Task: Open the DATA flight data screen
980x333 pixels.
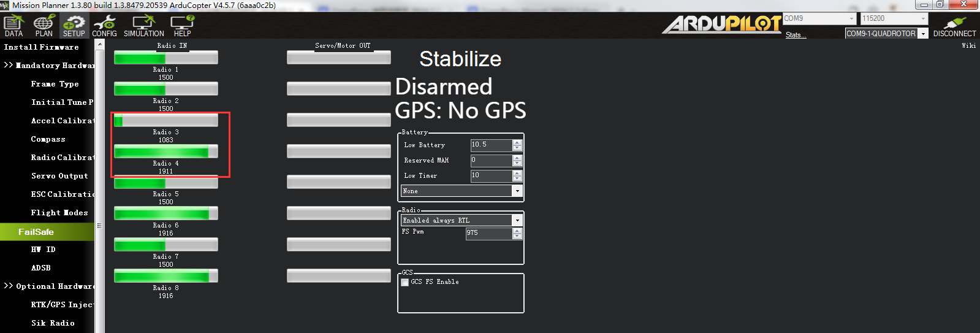Action: point(13,26)
